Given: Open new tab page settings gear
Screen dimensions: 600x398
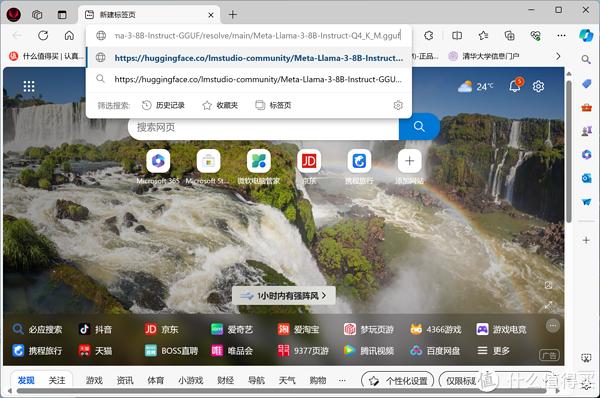Looking at the screenshot, I should coord(538,86).
